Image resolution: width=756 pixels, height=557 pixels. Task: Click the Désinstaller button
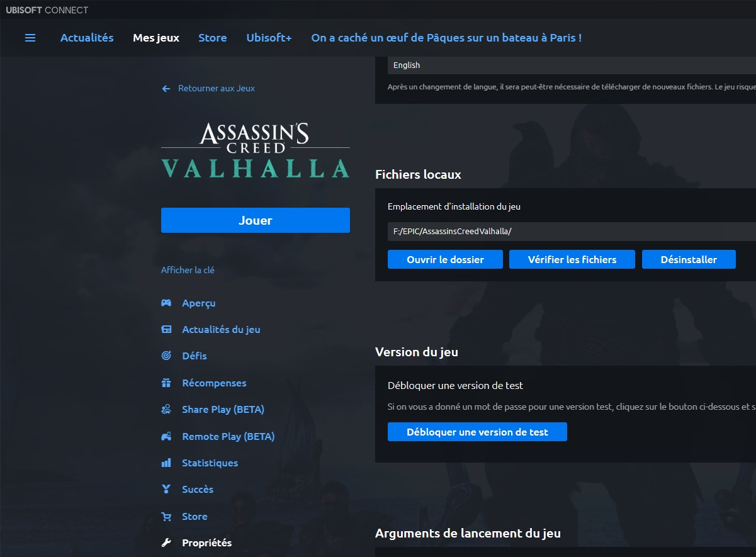tap(689, 259)
